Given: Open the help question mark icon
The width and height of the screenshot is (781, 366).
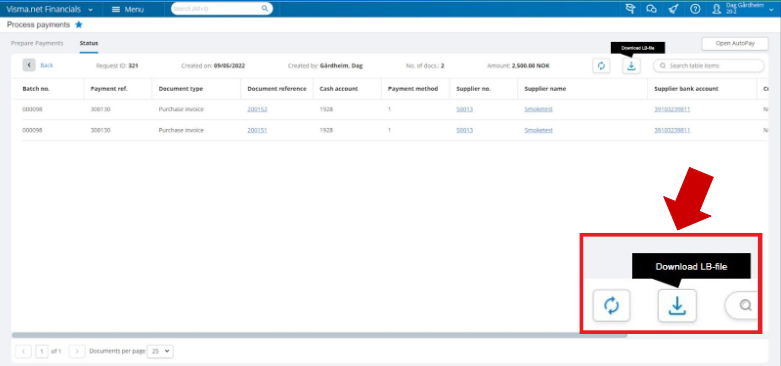Looking at the screenshot, I should (695, 9).
